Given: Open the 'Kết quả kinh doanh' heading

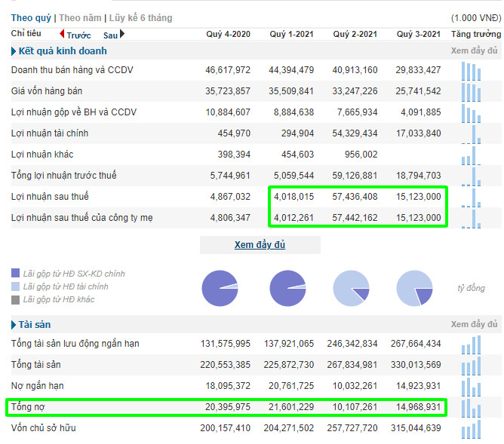Looking at the screenshot, I should (x=63, y=51).
